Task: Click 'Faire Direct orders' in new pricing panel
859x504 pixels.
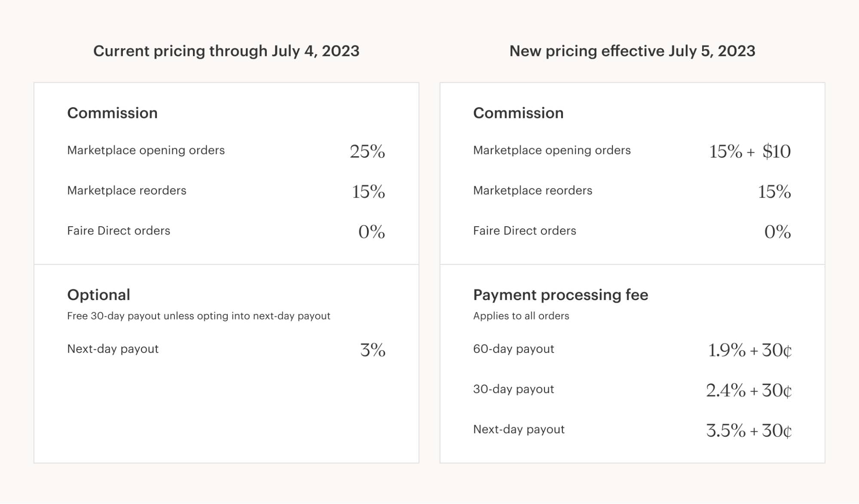Action: (x=524, y=231)
